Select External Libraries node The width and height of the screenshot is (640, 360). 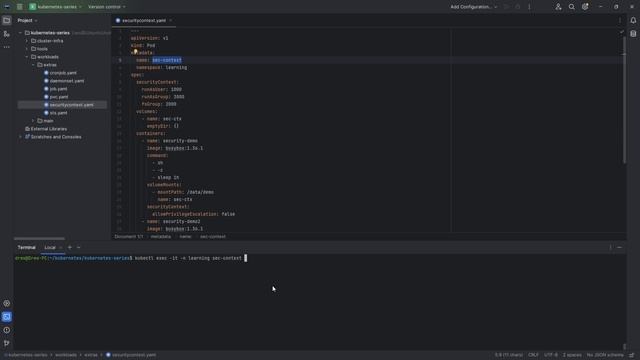pos(49,129)
